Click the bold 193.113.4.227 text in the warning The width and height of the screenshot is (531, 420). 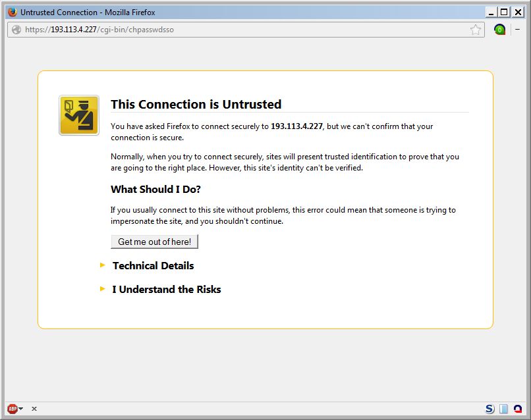[296, 126]
